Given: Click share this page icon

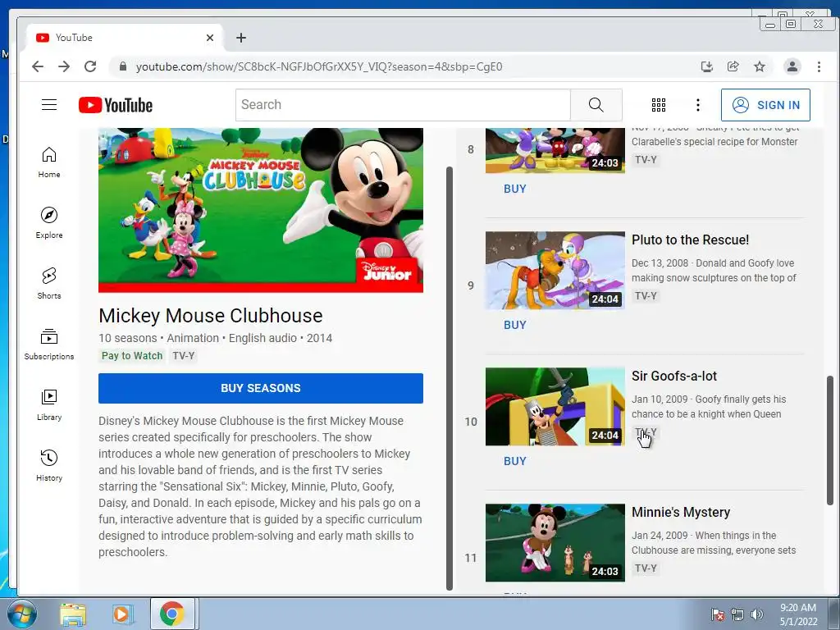Looking at the screenshot, I should pyautogui.click(x=733, y=66).
